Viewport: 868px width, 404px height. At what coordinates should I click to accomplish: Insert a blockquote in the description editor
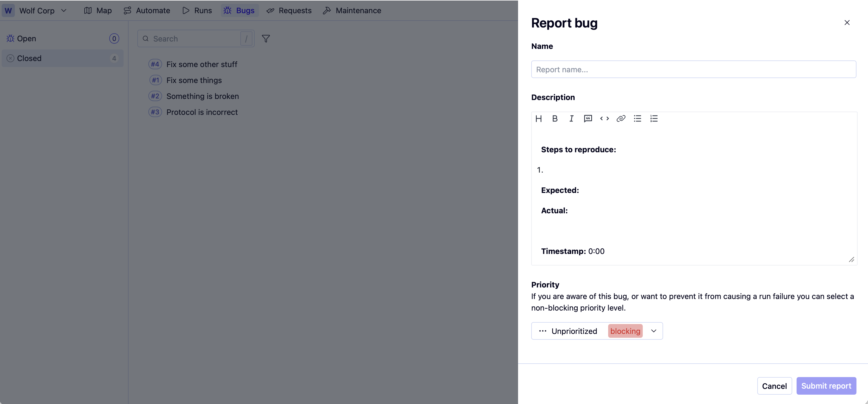point(588,118)
